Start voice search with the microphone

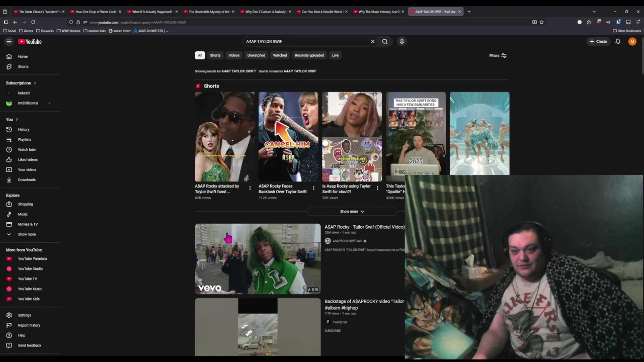point(402,42)
